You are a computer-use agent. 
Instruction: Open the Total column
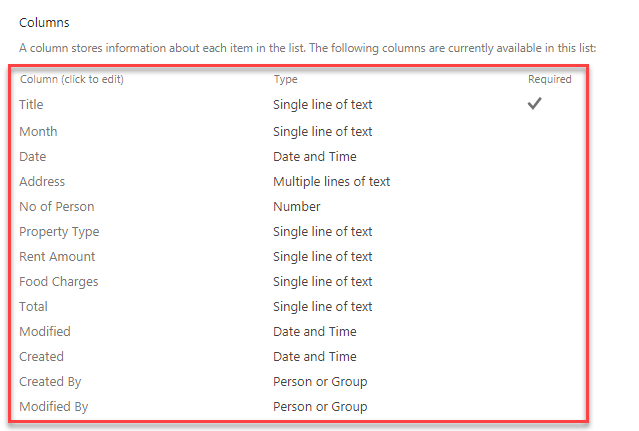(33, 306)
